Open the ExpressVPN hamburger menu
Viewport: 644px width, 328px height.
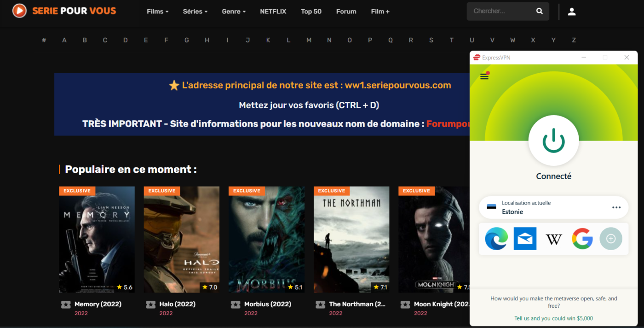(484, 76)
